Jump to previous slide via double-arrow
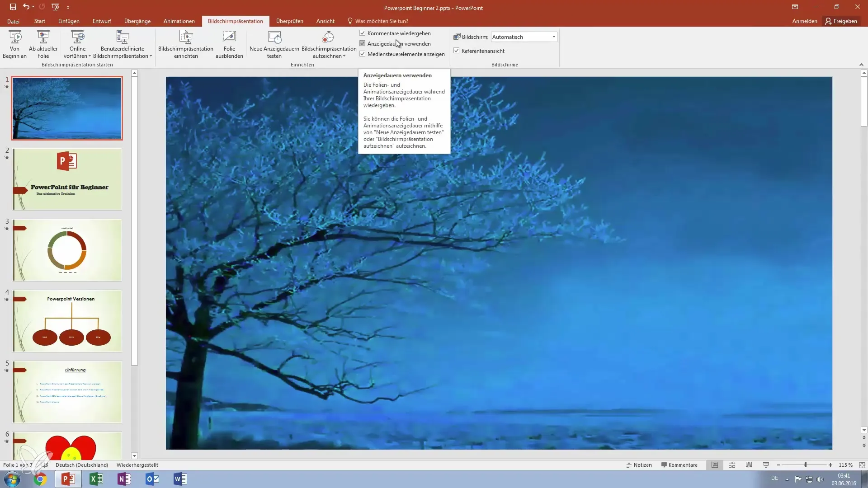This screenshot has width=868, height=488. click(x=864, y=437)
